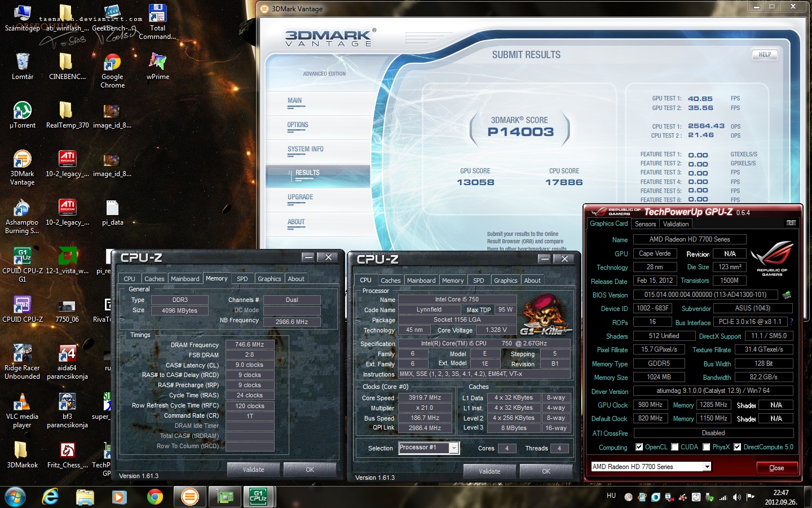Click Validate in the processor CPU-Z window
The width and height of the screenshot is (812, 508).
point(489,471)
